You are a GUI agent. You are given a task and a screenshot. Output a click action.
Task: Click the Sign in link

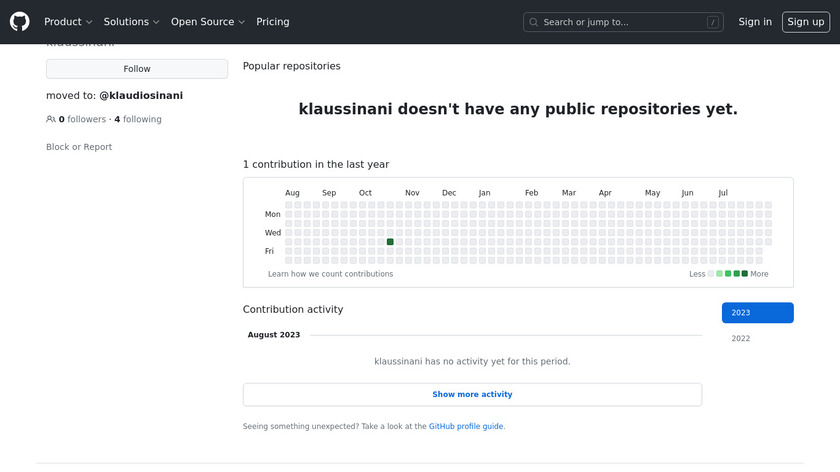coord(754,22)
